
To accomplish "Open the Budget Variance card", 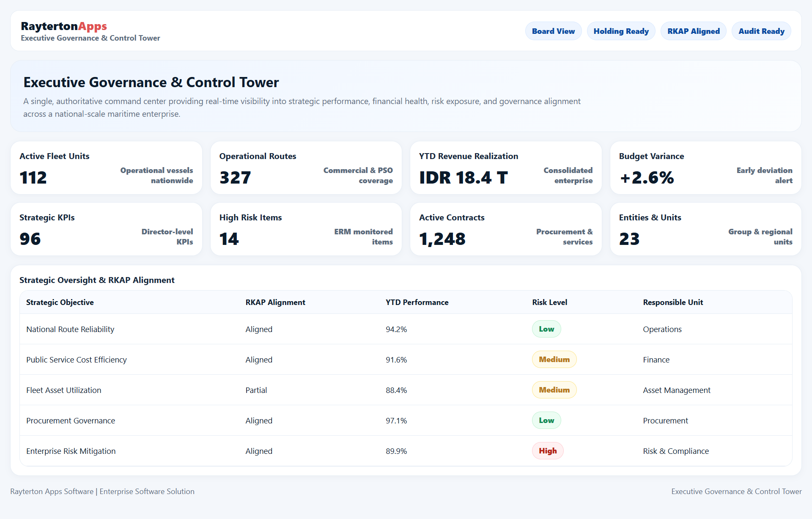I will coord(705,168).
